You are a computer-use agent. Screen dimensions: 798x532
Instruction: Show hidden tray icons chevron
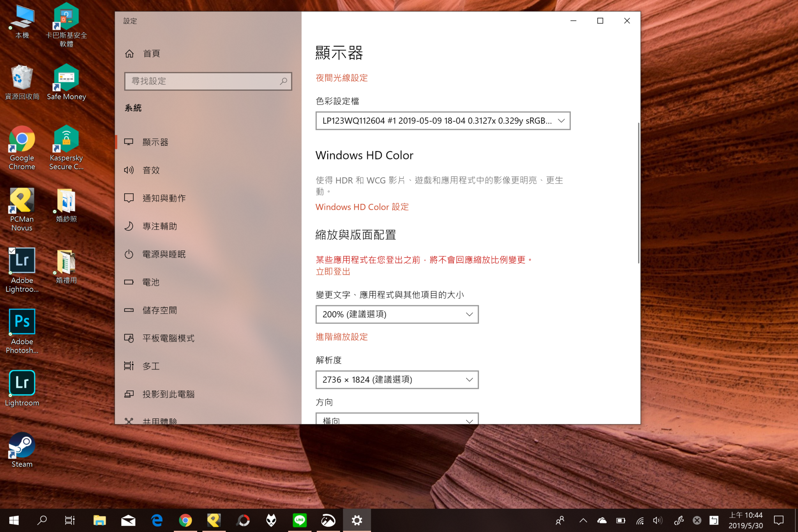click(583, 520)
